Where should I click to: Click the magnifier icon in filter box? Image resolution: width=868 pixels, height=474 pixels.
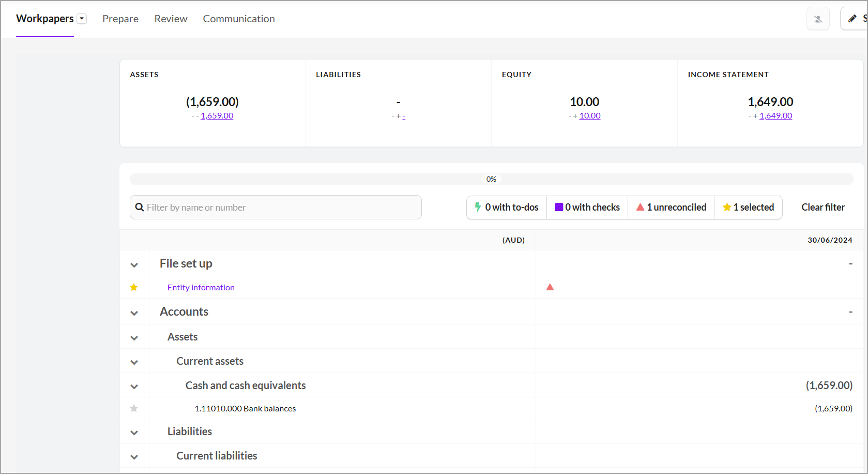tap(140, 208)
